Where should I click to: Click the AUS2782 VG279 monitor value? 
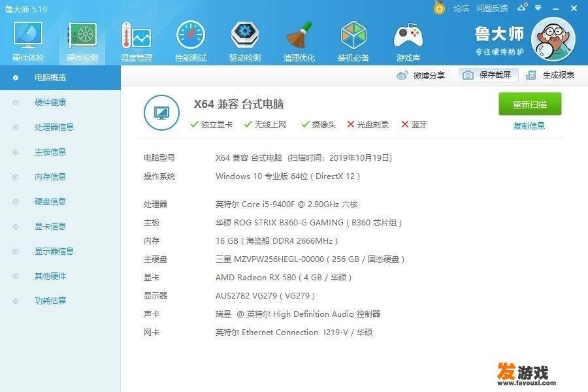point(265,296)
